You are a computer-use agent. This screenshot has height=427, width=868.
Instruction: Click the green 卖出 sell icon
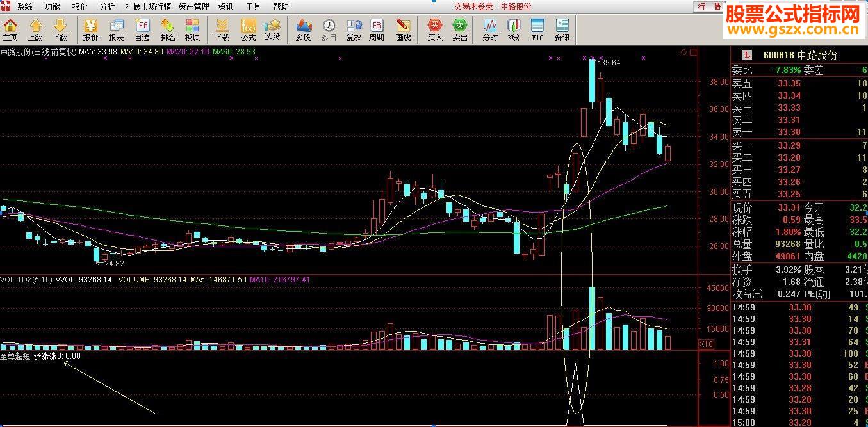[x=460, y=29]
